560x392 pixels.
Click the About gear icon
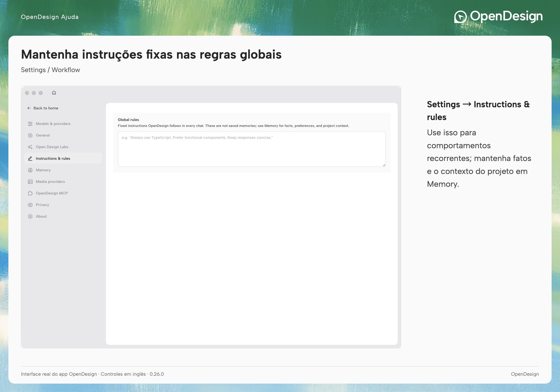(x=30, y=216)
